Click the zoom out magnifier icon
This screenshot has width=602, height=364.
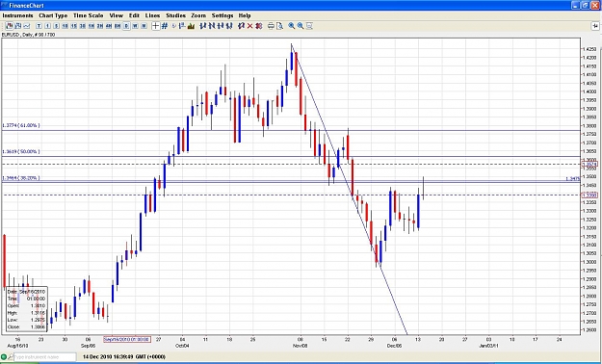click(301, 26)
